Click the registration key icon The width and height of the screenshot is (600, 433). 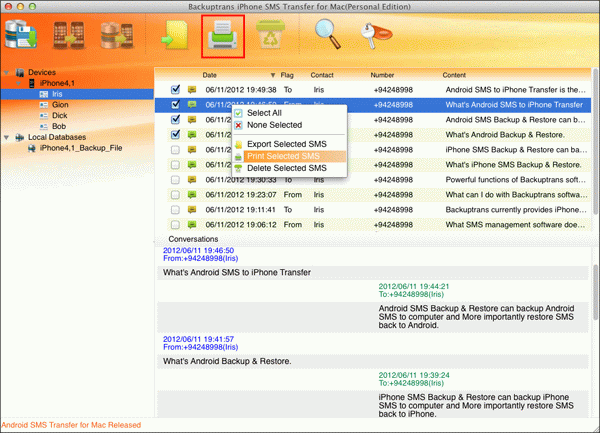(376, 35)
